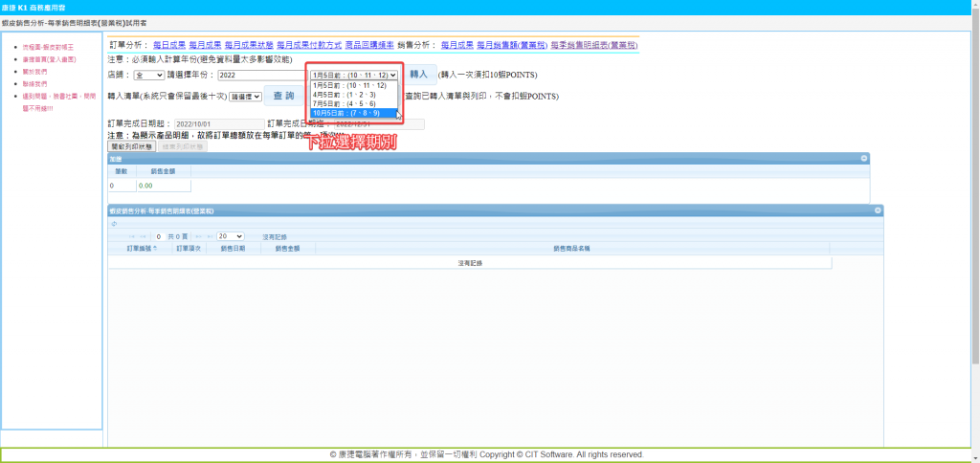This screenshot has height=463, width=980.
Task: Choose the 10月5日前：(7、8、9) period option
Action: click(x=346, y=113)
